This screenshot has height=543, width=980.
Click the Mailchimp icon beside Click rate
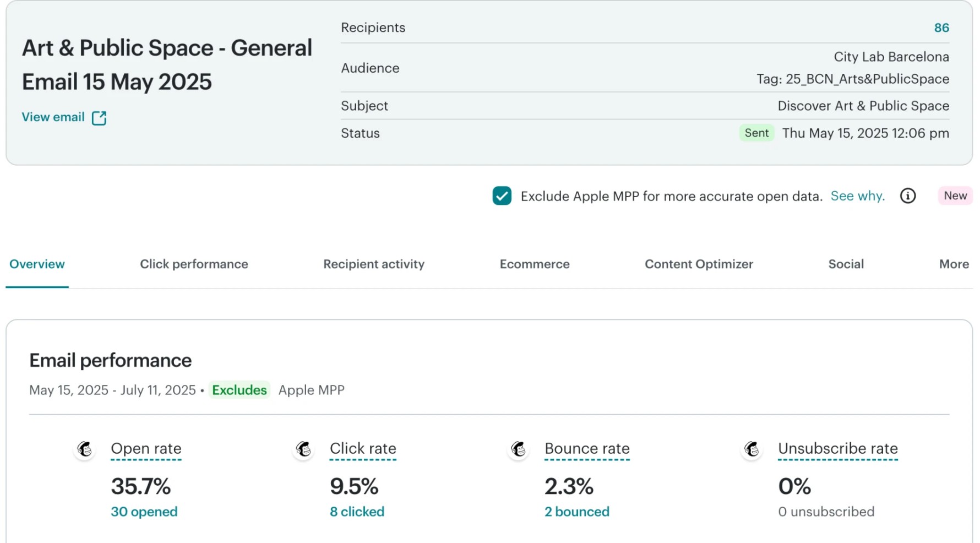click(303, 449)
